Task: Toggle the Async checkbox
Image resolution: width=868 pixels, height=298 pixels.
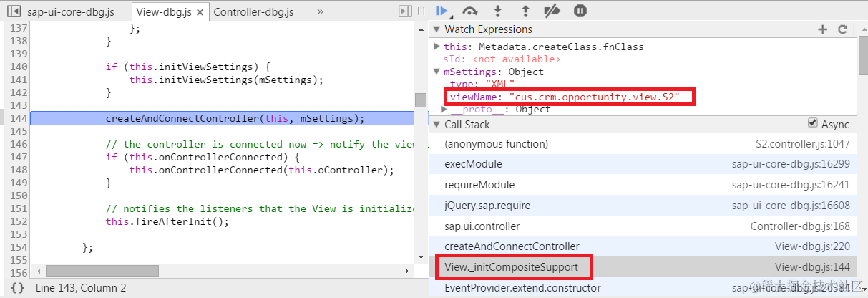Action: (812, 123)
